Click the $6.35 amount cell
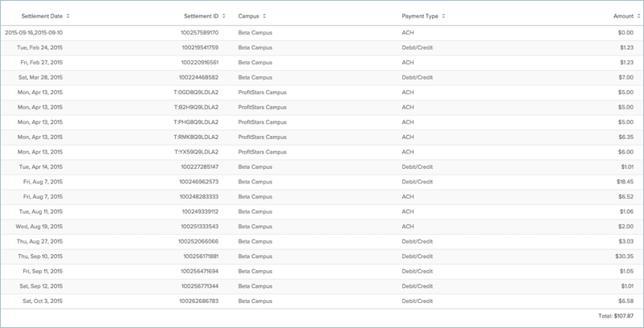The image size is (644, 328). pos(626,137)
